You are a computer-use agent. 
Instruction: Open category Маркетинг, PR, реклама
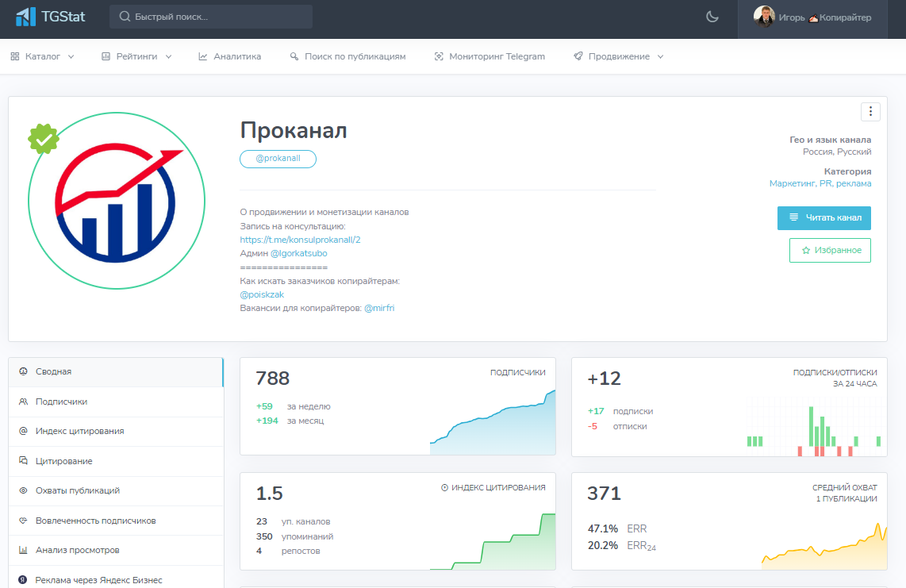click(x=820, y=183)
